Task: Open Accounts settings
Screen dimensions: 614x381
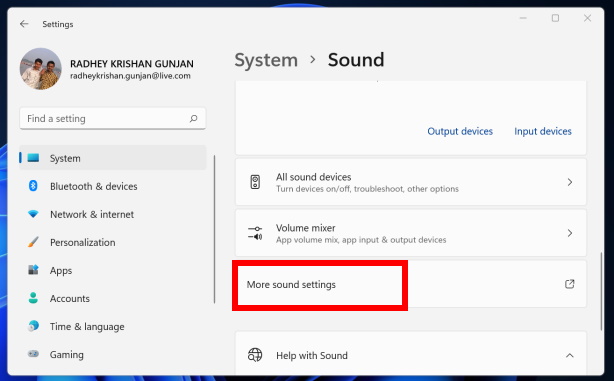Action: (x=113, y=298)
